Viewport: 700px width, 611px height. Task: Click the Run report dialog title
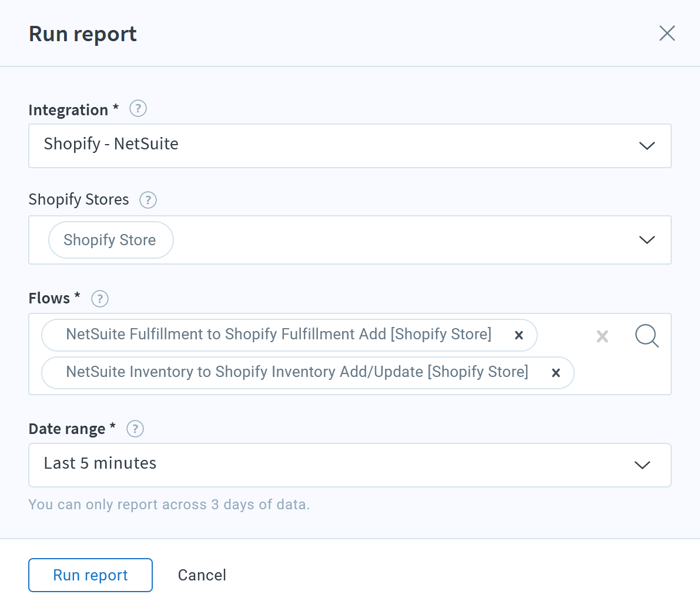[x=83, y=34]
